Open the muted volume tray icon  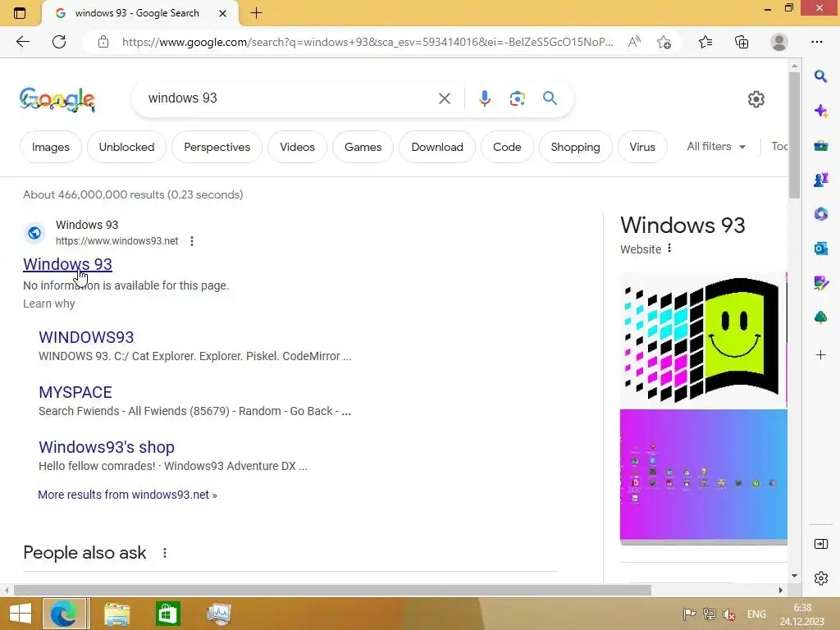coord(728,614)
